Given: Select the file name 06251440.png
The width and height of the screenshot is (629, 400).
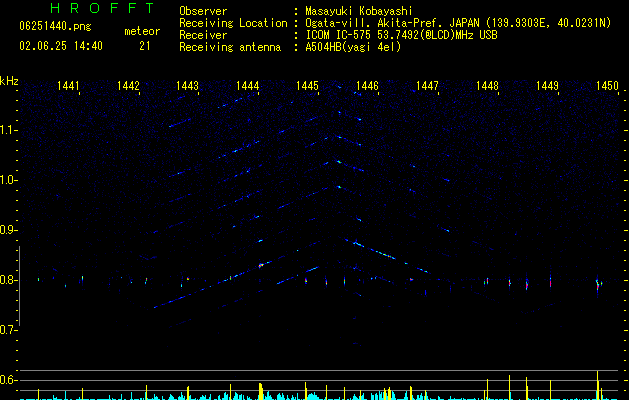Looking at the screenshot, I should coord(55,26).
